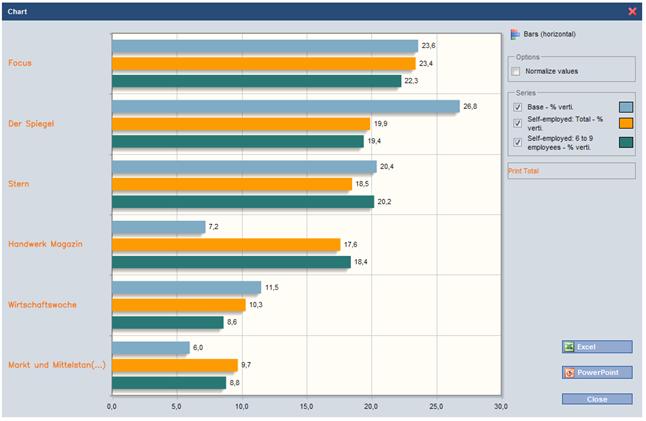Click the Wirtschaftswoche blue bar 11,5

point(187,288)
